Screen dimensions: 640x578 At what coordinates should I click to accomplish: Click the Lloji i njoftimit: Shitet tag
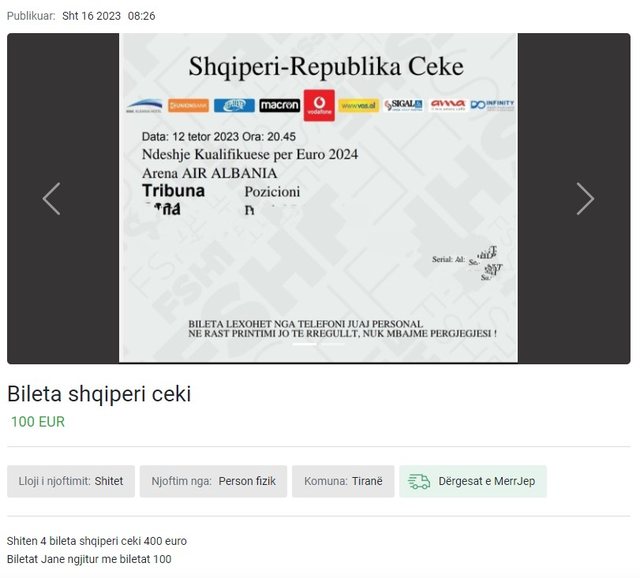click(x=71, y=481)
